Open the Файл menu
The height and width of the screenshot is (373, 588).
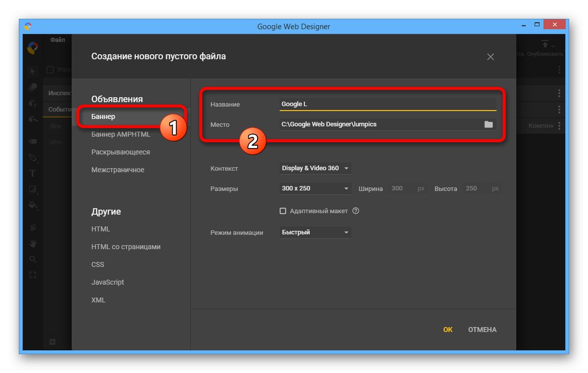(58, 40)
